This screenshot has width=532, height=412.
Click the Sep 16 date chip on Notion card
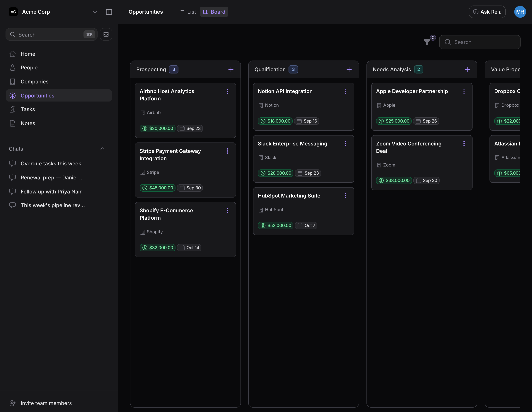[307, 121]
